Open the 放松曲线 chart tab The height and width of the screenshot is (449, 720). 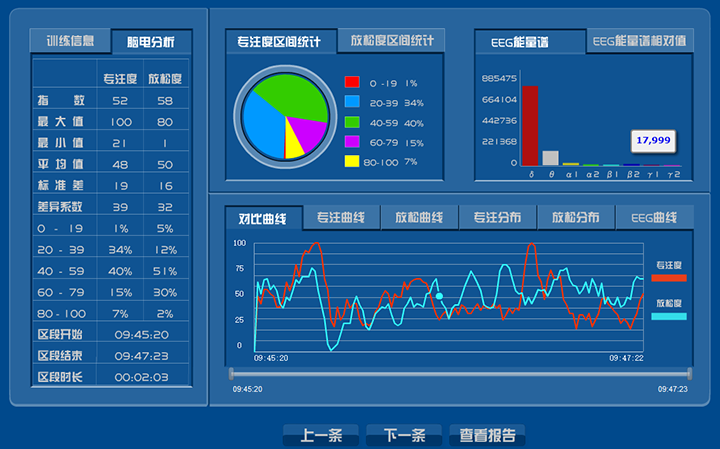click(419, 217)
